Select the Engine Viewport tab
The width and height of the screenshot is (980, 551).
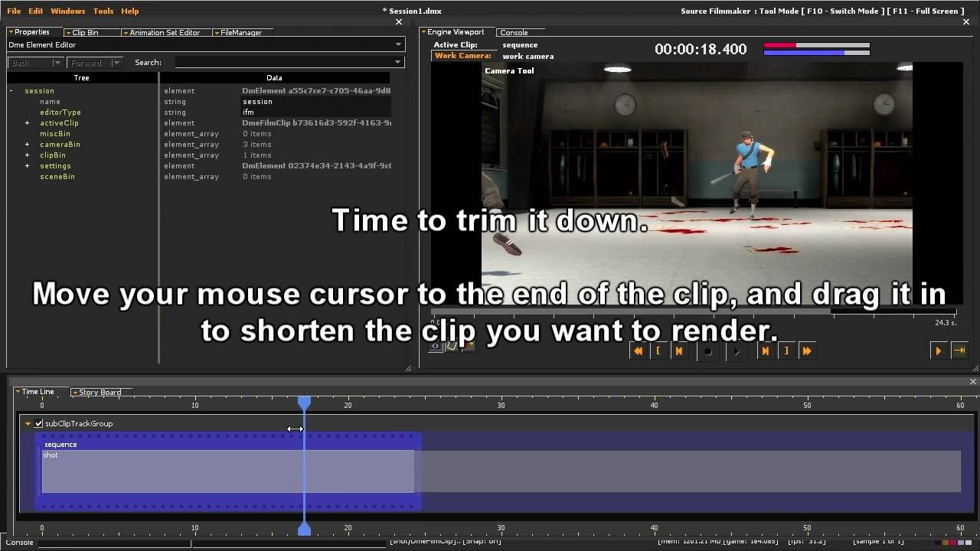tap(456, 32)
